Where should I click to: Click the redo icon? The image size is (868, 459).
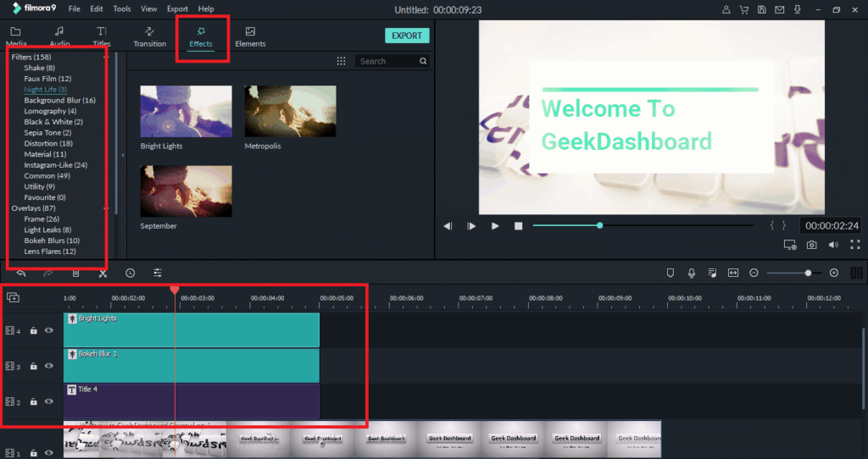48,273
